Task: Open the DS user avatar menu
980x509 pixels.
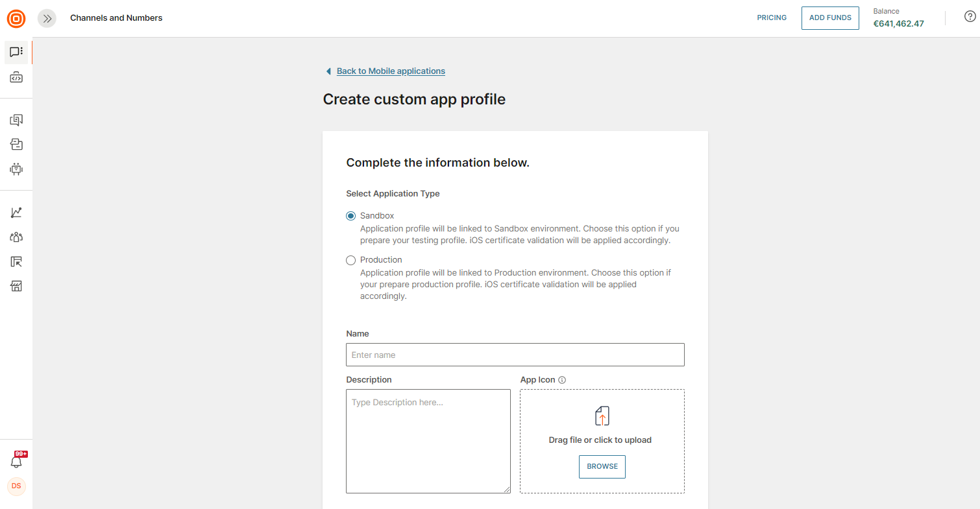Action: (16, 486)
